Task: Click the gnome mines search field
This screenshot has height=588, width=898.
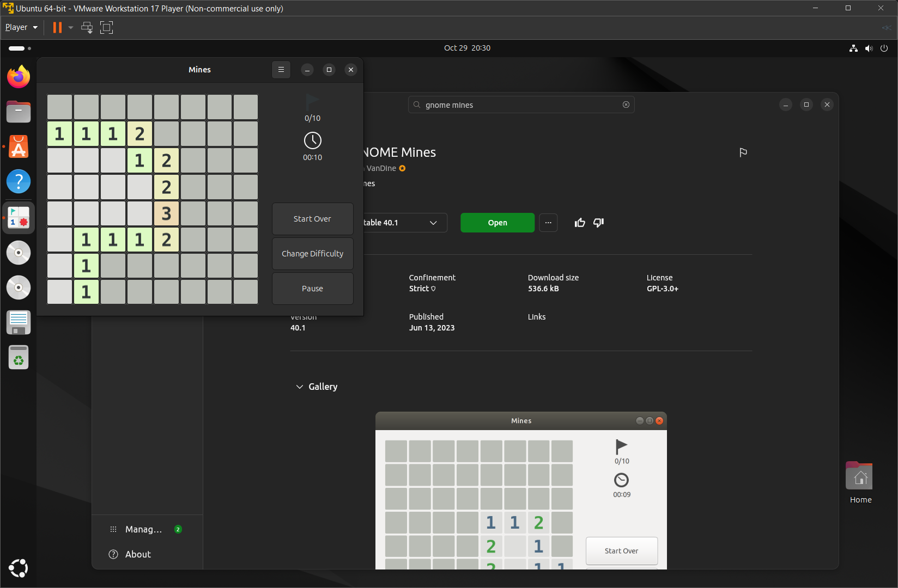Action: pyautogui.click(x=521, y=105)
